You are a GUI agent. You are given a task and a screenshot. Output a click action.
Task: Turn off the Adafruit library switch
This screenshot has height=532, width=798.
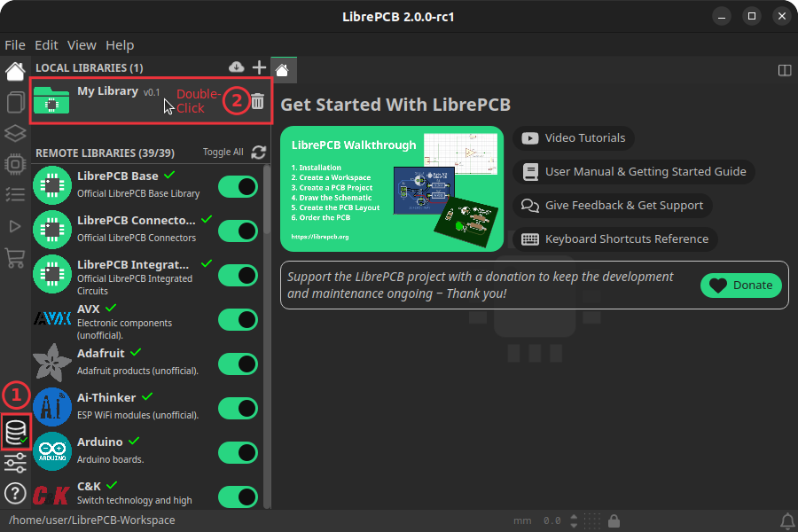point(238,364)
